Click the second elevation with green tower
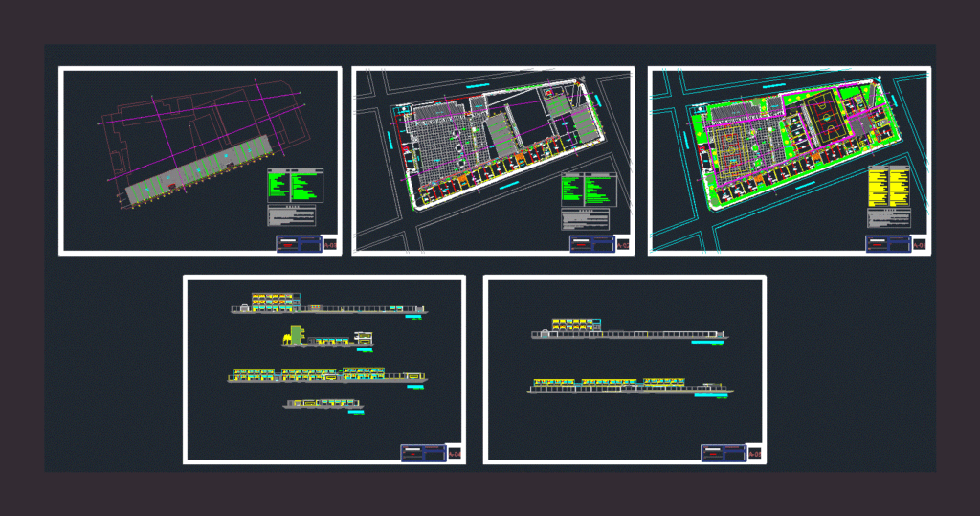Image resolution: width=980 pixels, height=516 pixels. 327,336
